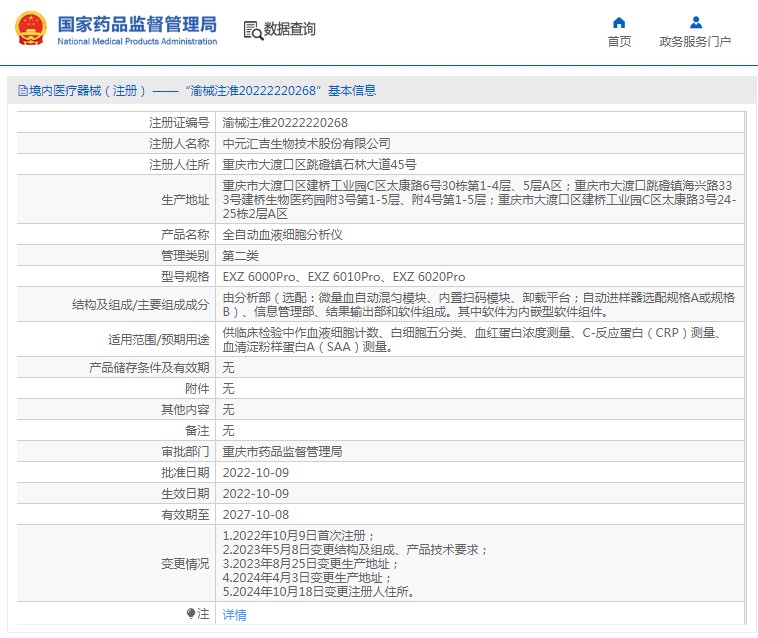The image size is (758, 638).
Task: Click the 产品名称 row label
Action: click(x=185, y=235)
